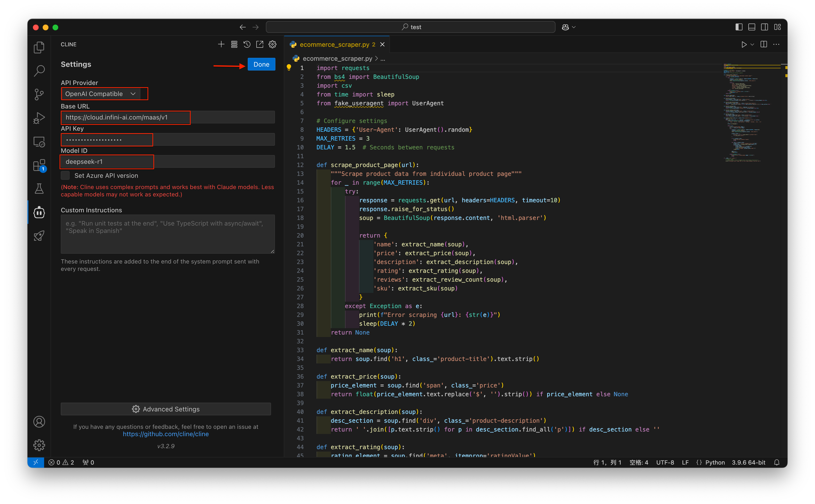Open Cline in editor popout icon

point(259,44)
